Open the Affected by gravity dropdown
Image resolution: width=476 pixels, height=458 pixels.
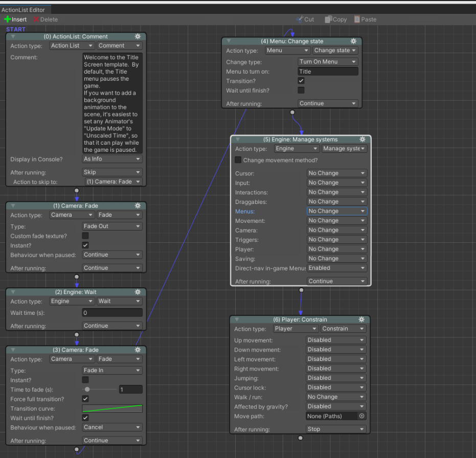pos(336,406)
